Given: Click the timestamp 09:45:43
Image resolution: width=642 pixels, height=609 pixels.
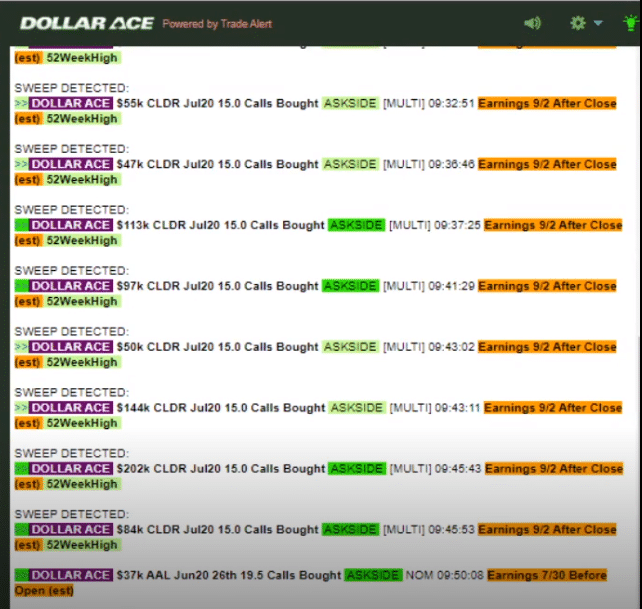Looking at the screenshot, I should [458, 469].
